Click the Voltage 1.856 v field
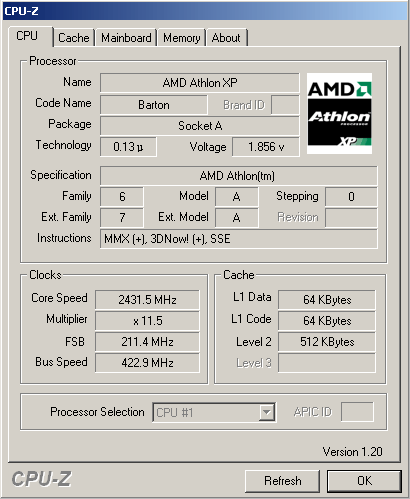The height and width of the screenshot is (499, 410). (x=266, y=147)
